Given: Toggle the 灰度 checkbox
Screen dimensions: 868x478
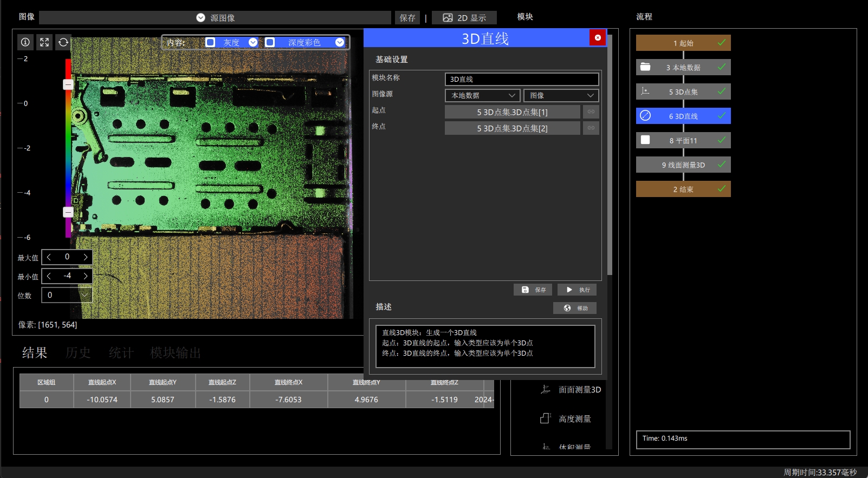Looking at the screenshot, I should pos(210,42).
